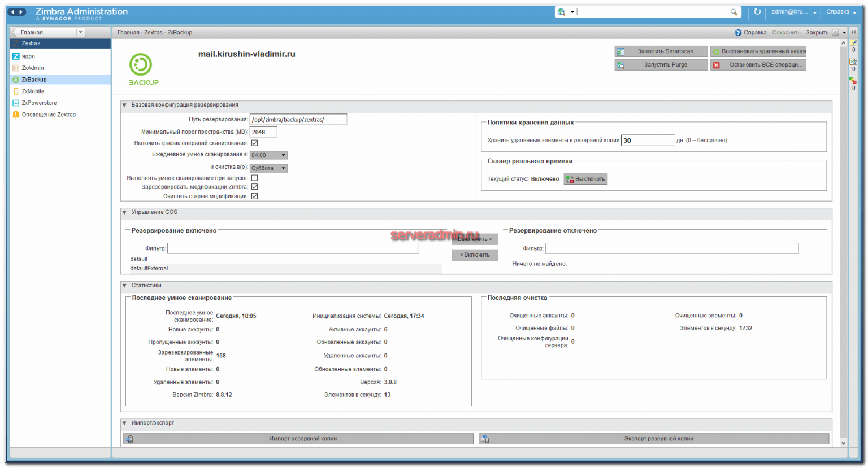Open search type dropdown arrow
The height and width of the screenshot is (468, 868).
tap(572, 12)
